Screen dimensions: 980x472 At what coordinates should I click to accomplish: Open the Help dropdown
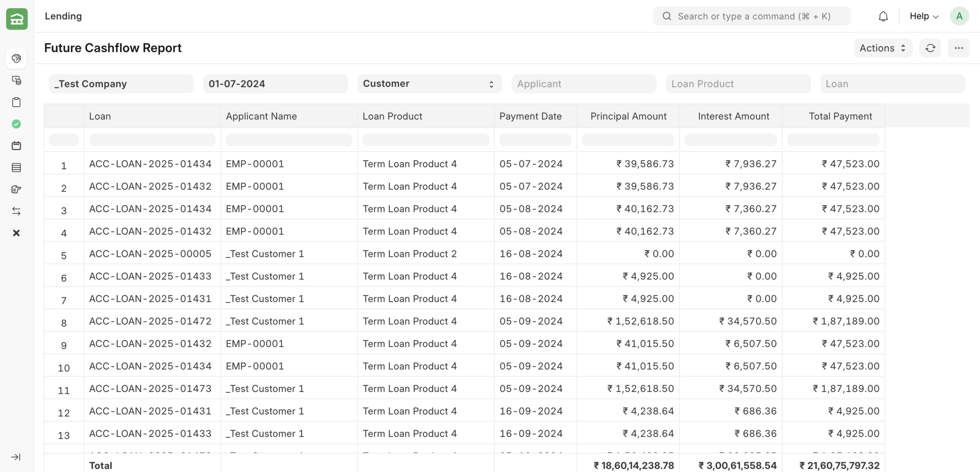[924, 16]
